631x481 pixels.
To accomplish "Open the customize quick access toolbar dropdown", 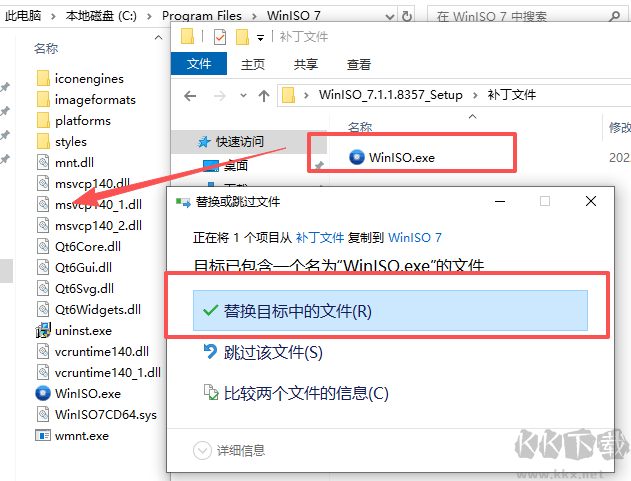I will tap(261, 38).
